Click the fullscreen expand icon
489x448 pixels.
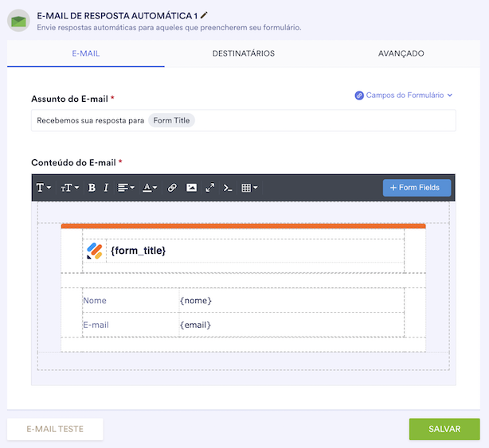(210, 188)
